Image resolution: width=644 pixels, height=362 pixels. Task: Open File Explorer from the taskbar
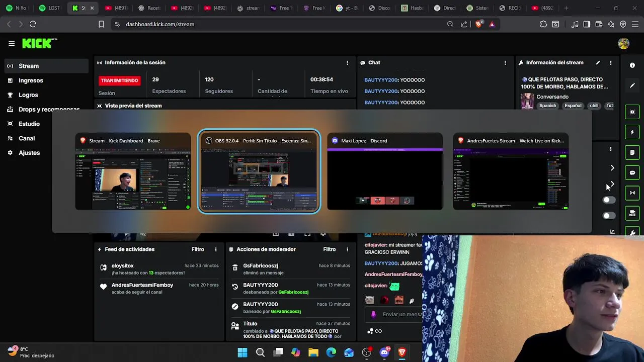pyautogui.click(x=313, y=352)
